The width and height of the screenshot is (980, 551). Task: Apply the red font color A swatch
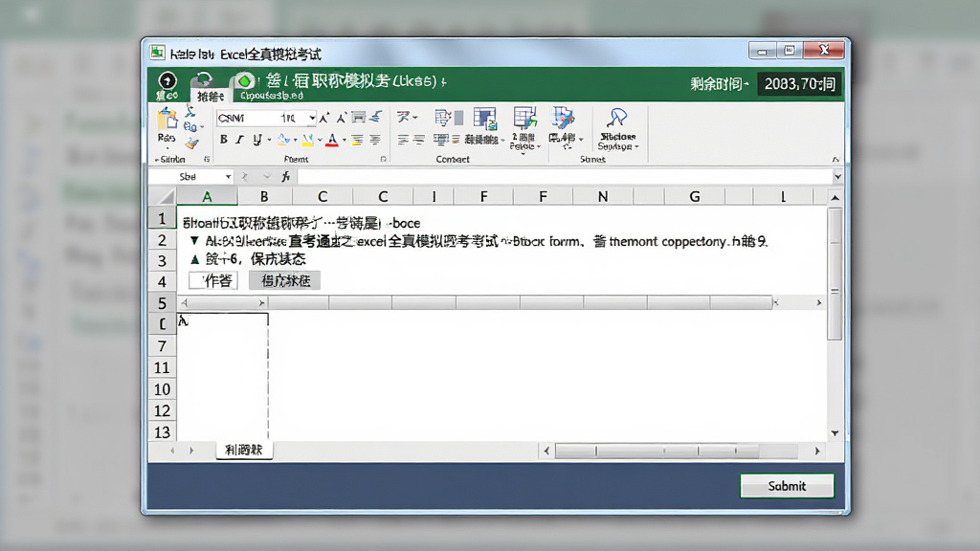point(332,140)
